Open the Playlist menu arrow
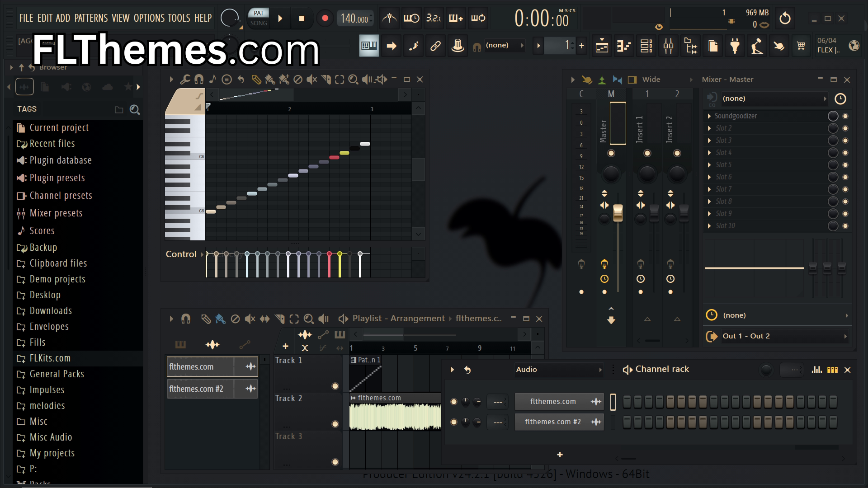The image size is (868, 488). click(x=171, y=319)
